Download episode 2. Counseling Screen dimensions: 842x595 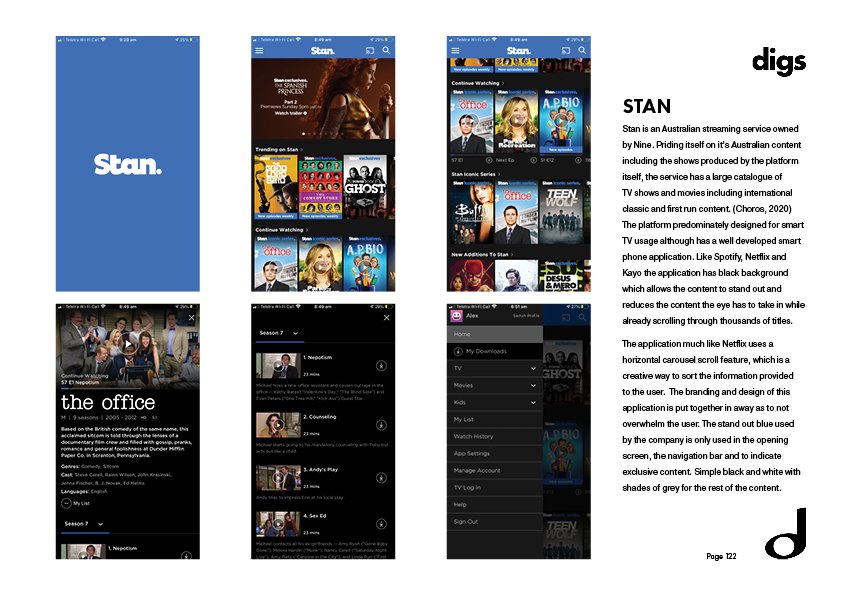click(381, 425)
